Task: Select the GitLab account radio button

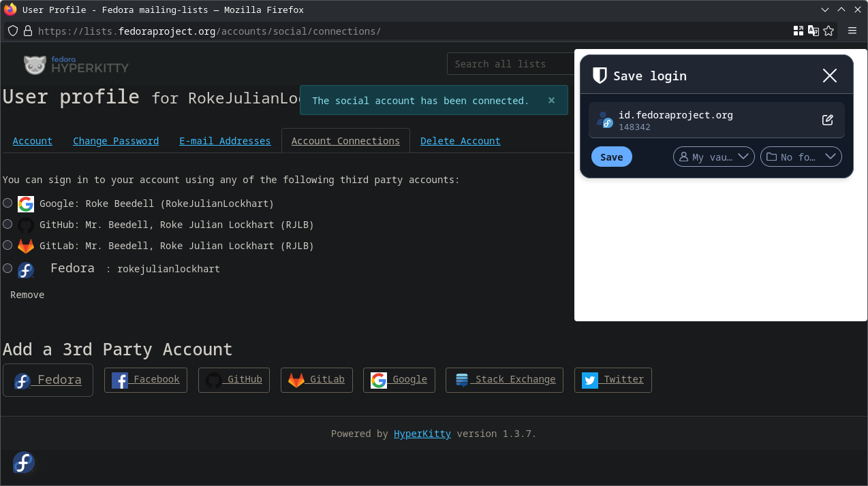Action: (x=7, y=245)
